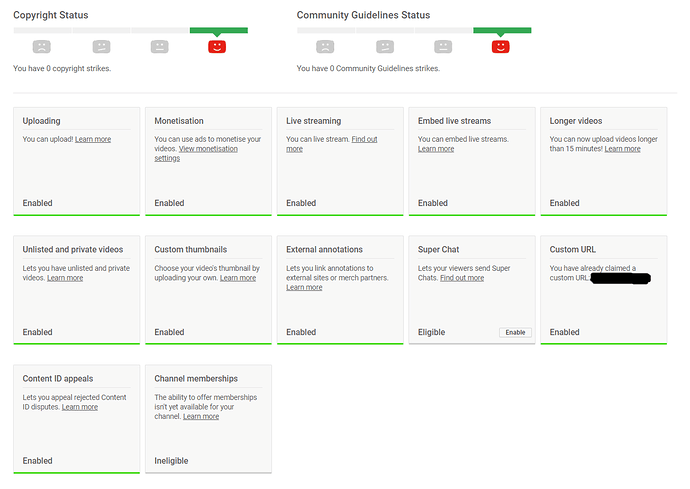Open Learn more under External annotations
Screen dimensions: 690x489
[304, 287]
